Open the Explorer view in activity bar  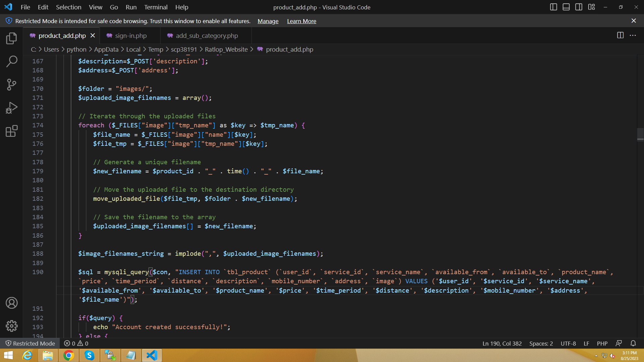11,39
